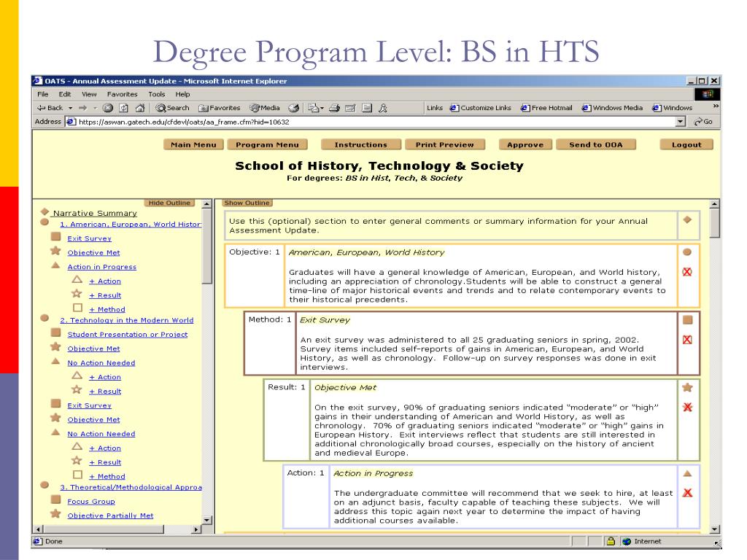Click content pane vertical scrollbar down arrow
747x560 pixels.
714,529
